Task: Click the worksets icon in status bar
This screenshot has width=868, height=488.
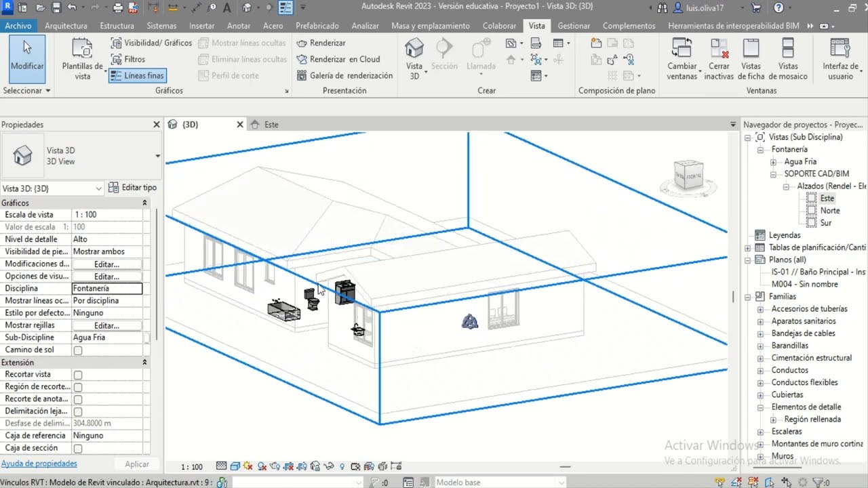Action: (221, 483)
